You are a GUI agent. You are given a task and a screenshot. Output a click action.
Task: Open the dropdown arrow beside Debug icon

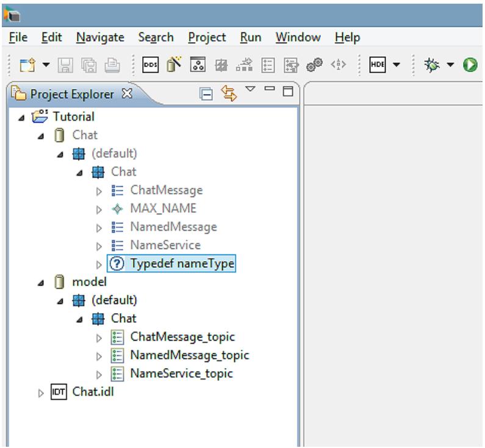[450, 65]
